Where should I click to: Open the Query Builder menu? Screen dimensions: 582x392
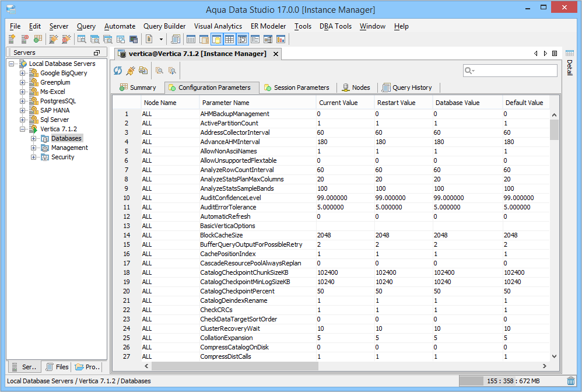164,26
